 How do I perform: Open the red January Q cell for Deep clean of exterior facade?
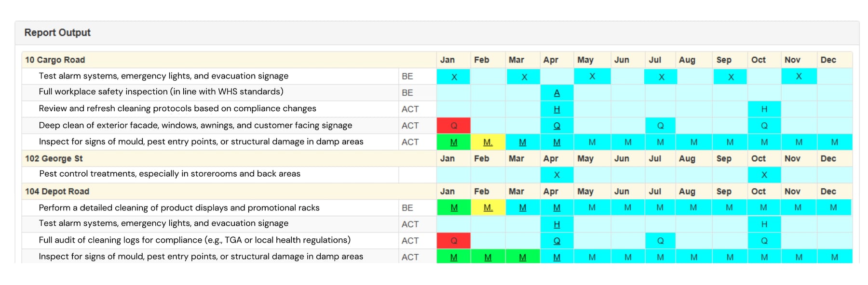click(454, 126)
